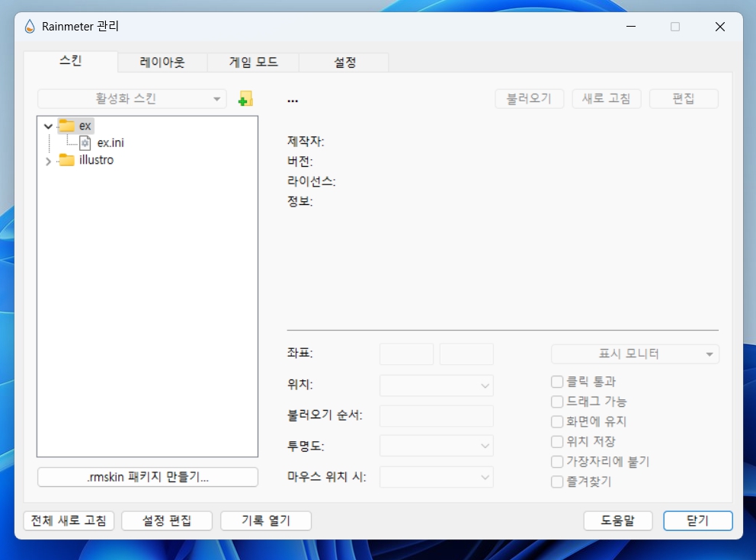This screenshot has height=560, width=756.
Task: Toggle the 드래그 가능 checkbox
Action: tap(557, 402)
